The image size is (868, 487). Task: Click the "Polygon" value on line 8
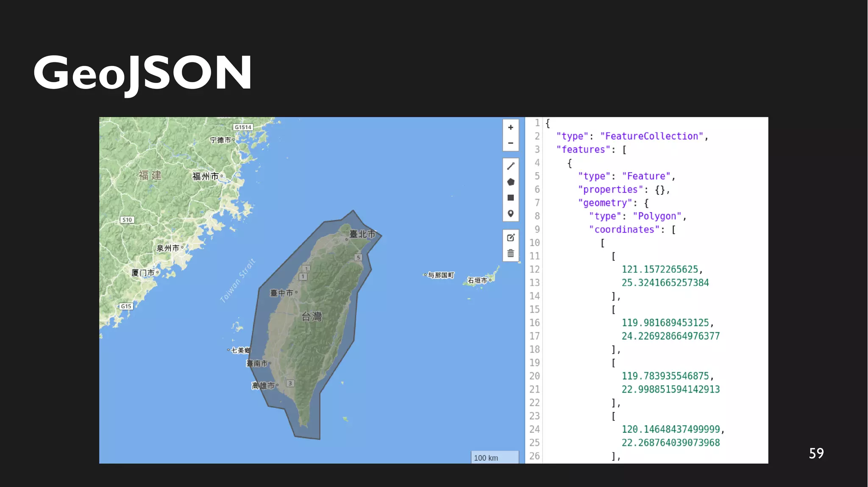pos(657,216)
